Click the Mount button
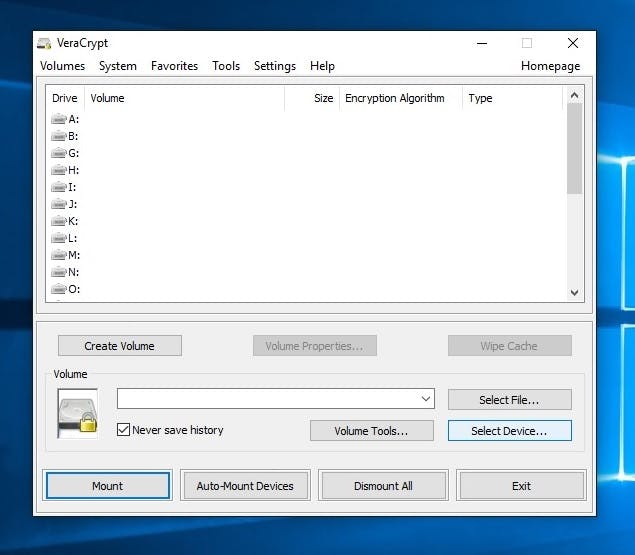Image resolution: width=635 pixels, height=555 pixels. tap(108, 486)
